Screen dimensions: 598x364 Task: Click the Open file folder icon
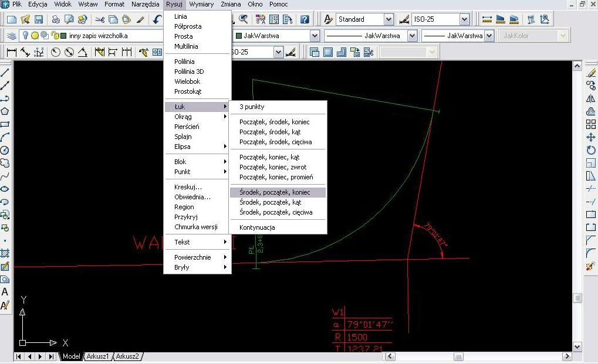click(25, 19)
